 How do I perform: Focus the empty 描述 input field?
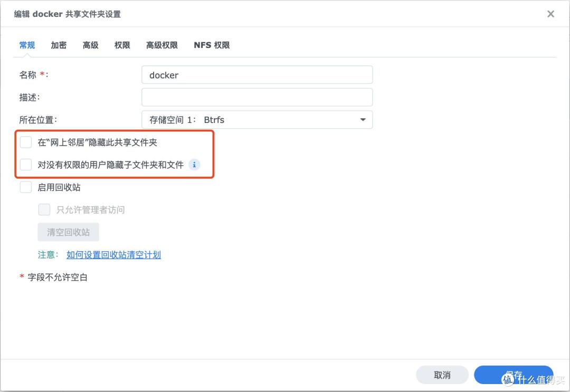257,98
